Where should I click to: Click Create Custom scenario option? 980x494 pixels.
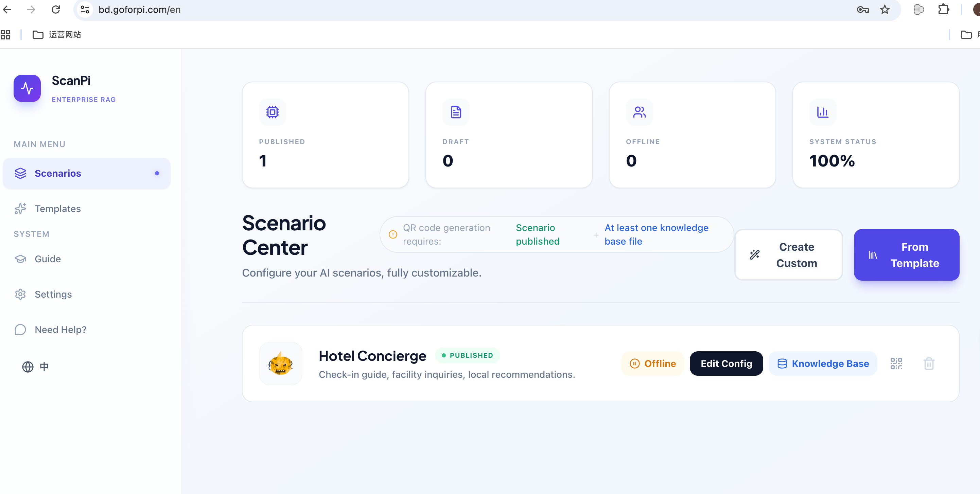click(x=788, y=255)
